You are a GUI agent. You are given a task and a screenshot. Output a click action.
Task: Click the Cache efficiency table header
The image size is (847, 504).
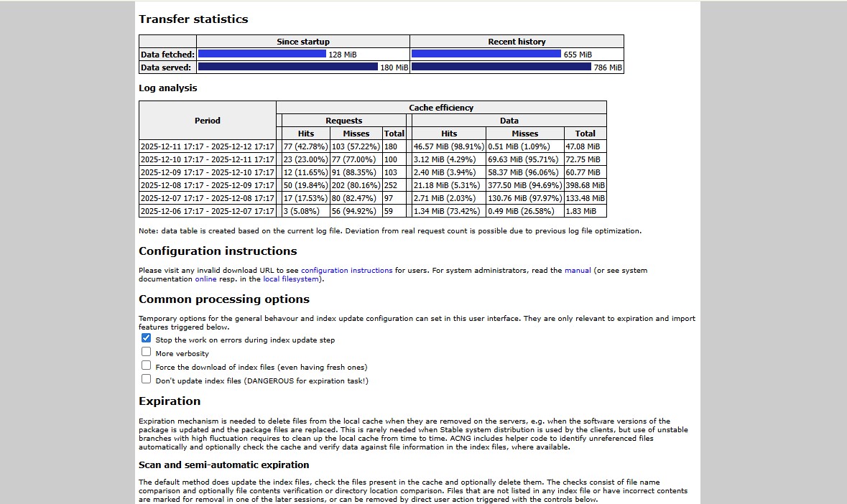click(x=441, y=108)
